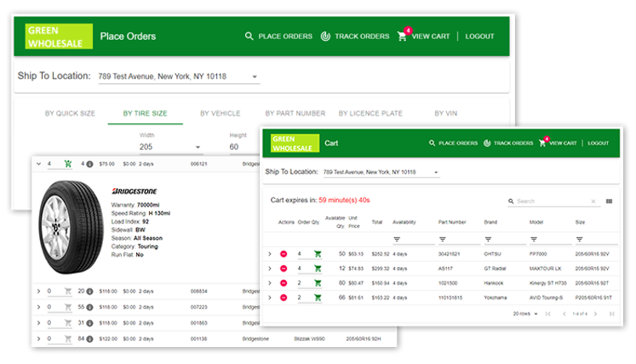The image size is (636, 364).
Task: Expand the part 001863 row
Action: [38, 323]
